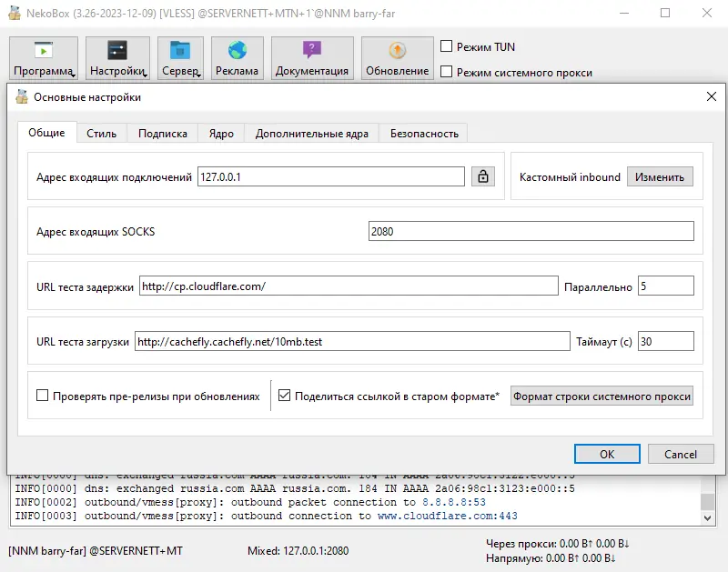Click the URL теста задержки field

pos(349,286)
